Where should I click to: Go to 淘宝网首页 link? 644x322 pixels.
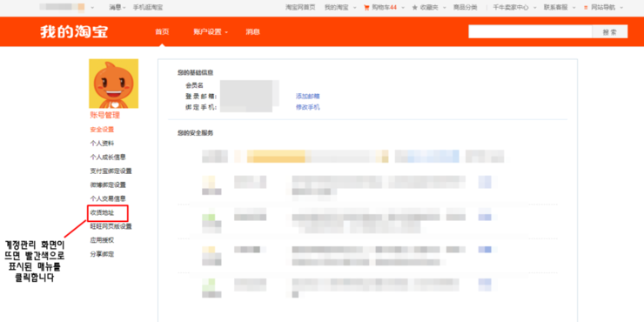(300, 7)
